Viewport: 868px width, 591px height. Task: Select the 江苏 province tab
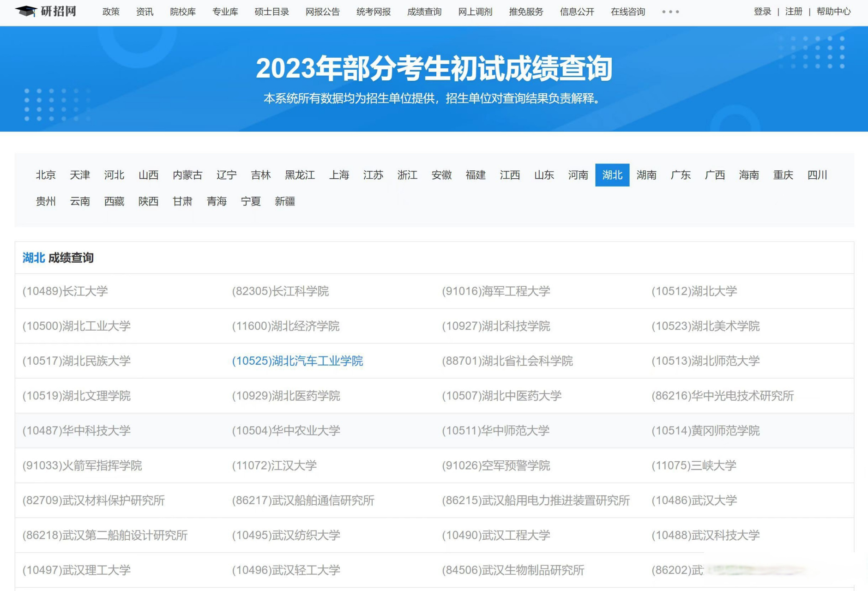(373, 175)
